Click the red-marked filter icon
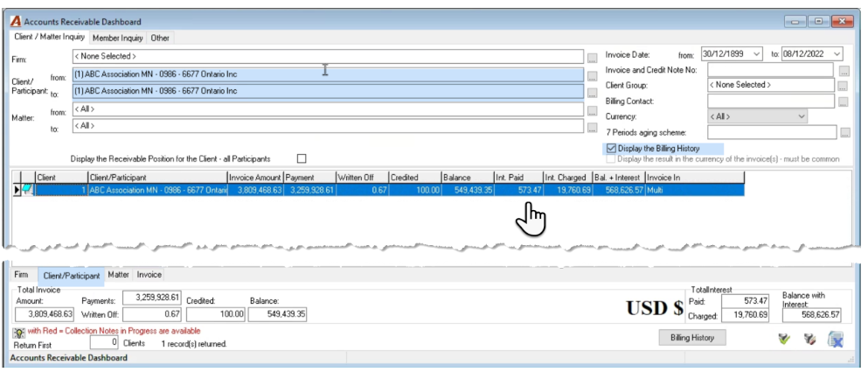 click(x=809, y=338)
